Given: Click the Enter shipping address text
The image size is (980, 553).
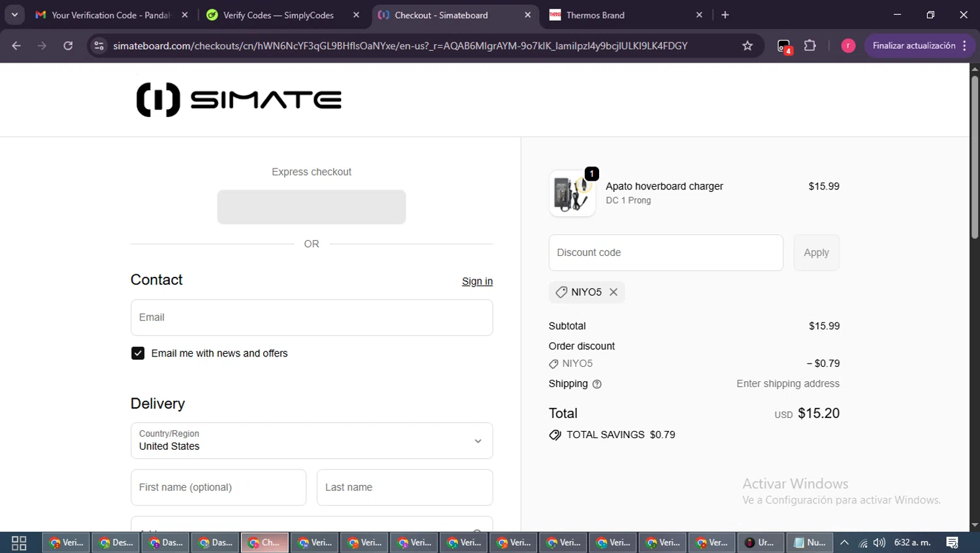Looking at the screenshot, I should 788,384.
